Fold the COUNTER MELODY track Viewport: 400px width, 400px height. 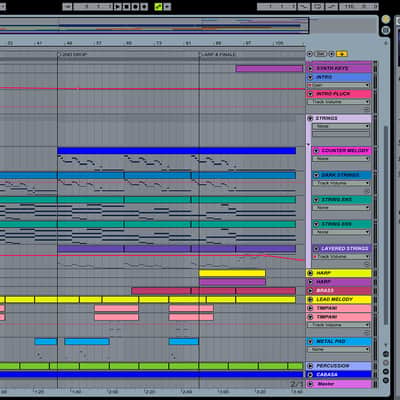click(x=316, y=151)
